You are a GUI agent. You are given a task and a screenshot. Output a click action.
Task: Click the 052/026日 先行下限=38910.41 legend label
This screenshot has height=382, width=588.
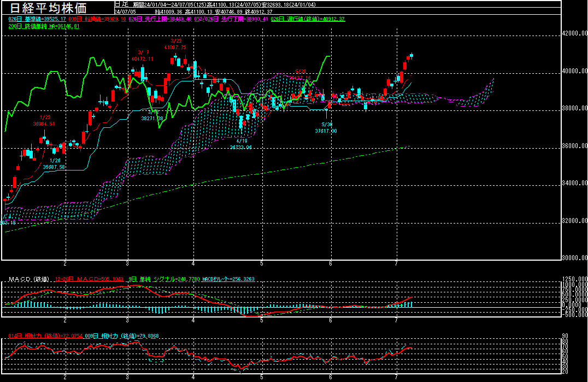pos(231,19)
